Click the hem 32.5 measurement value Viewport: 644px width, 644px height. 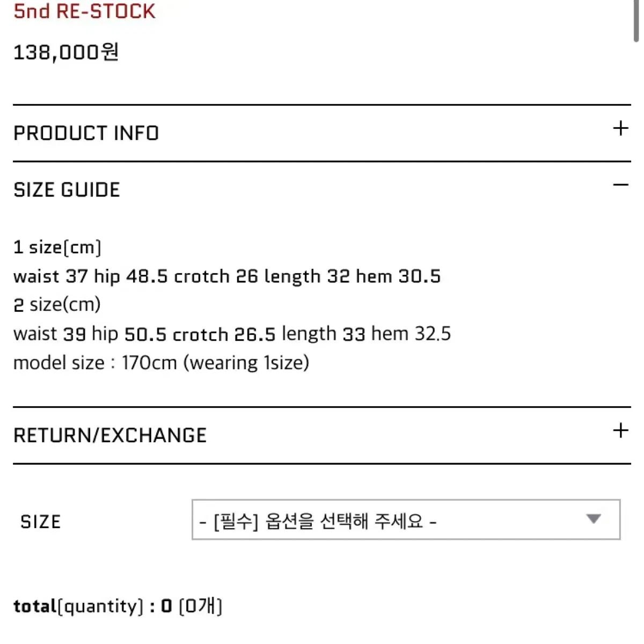[x=411, y=334]
